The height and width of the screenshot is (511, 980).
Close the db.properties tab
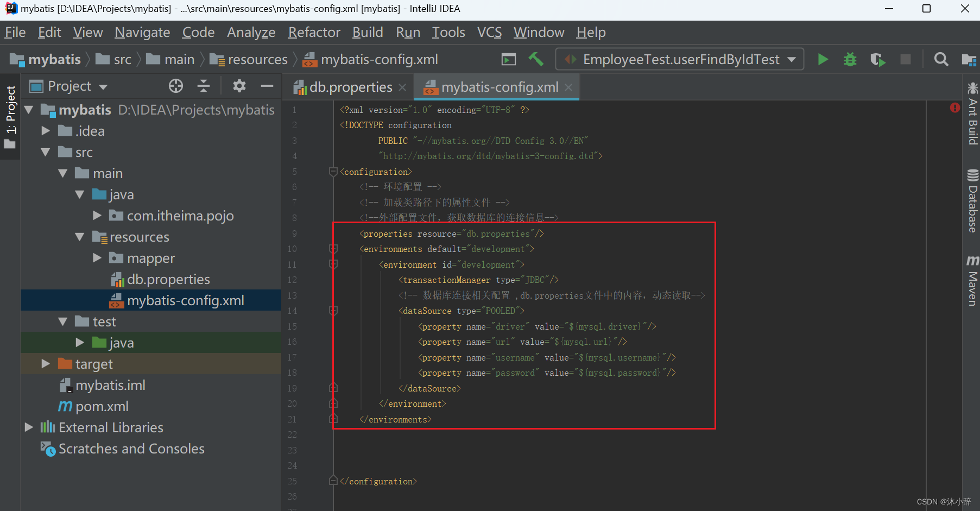click(x=402, y=87)
